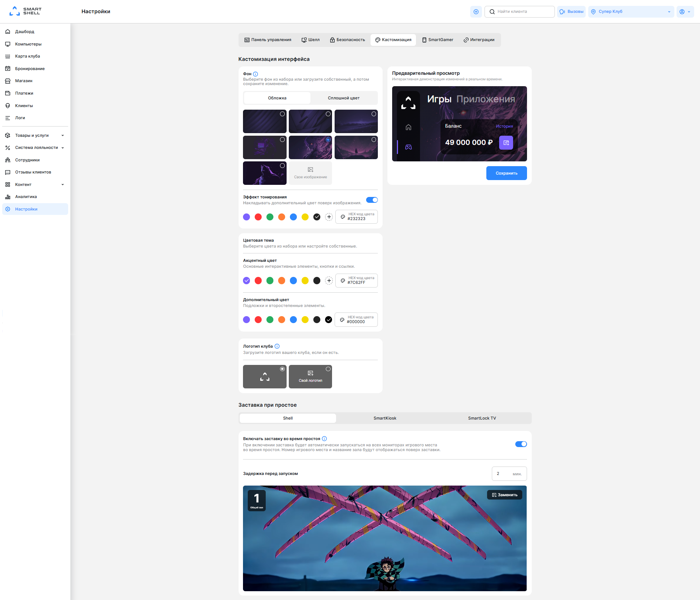
Task: Open Карта клуба in sidebar
Action: [x=35, y=56]
